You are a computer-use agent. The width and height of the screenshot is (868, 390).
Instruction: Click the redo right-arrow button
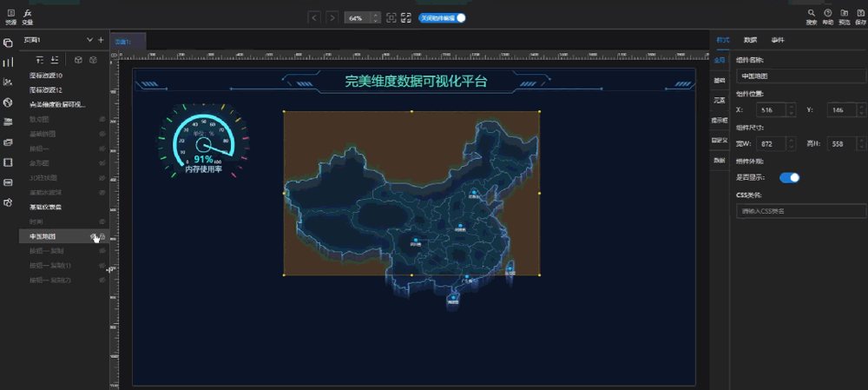[x=332, y=17]
